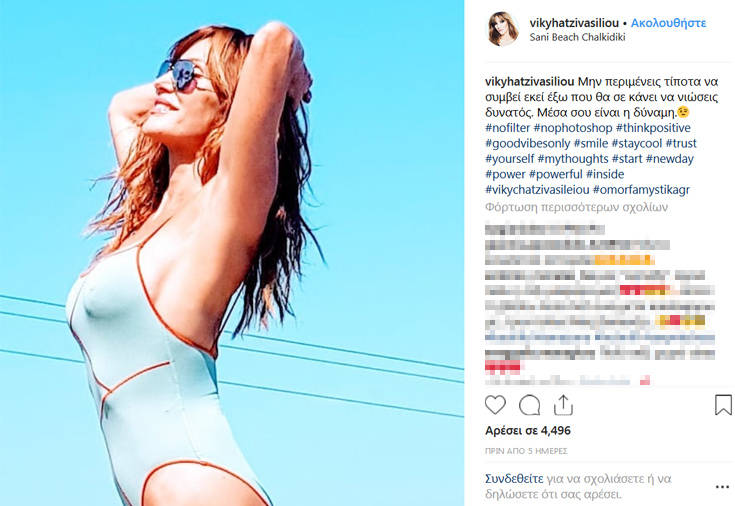
Task: Open the three-dots more options menu
Action: coord(722,487)
